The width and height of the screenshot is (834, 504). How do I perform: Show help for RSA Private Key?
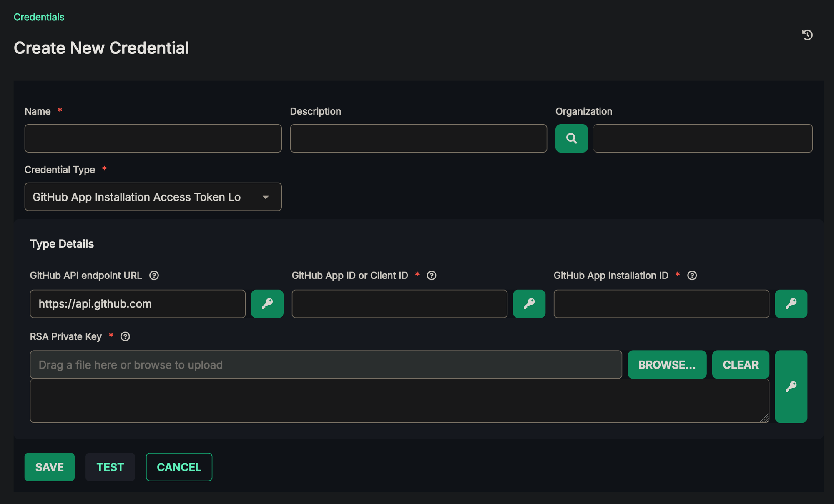pos(125,336)
